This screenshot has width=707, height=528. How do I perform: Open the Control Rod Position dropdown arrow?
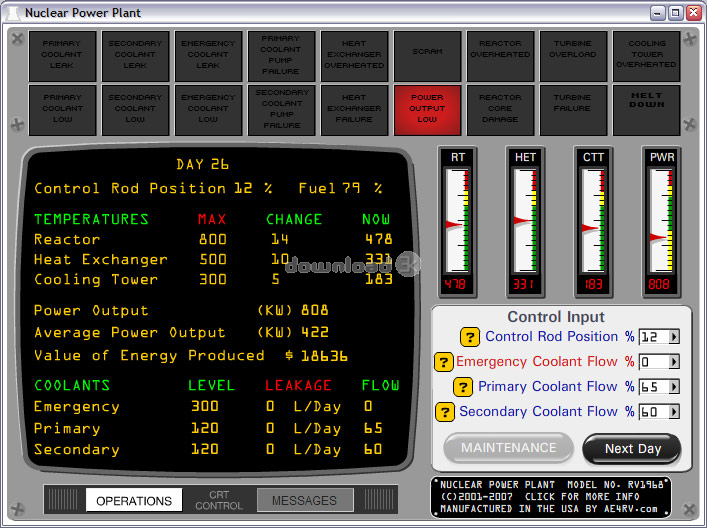point(674,337)
